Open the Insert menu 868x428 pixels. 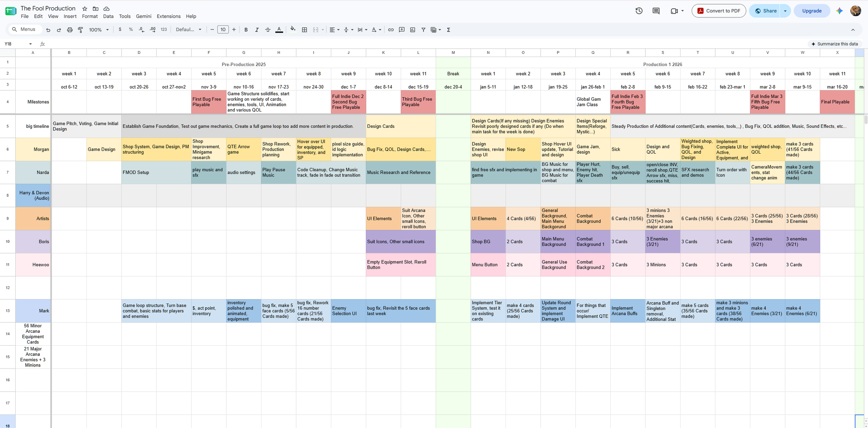pyautogui.click(x=70, y=16)
